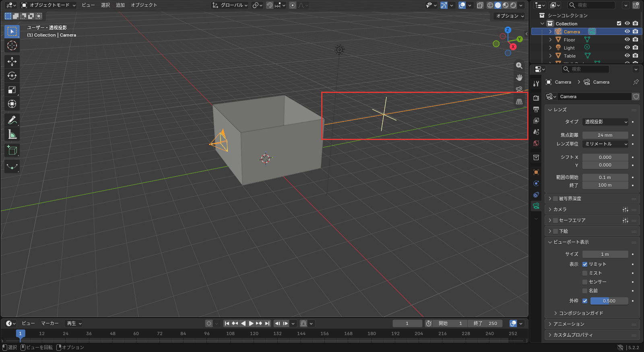Enable the ミスト display checkbox

pyautogui.click(x=585, y=273)
